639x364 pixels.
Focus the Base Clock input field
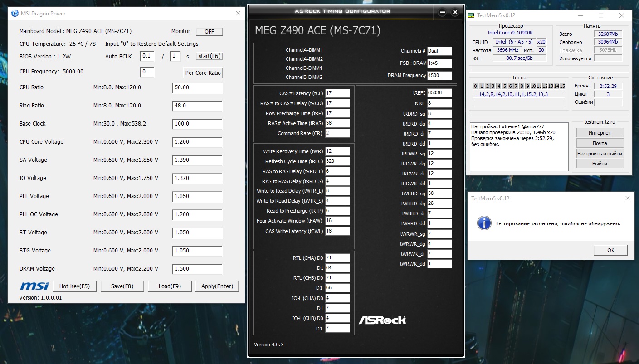tap(197, 124)
